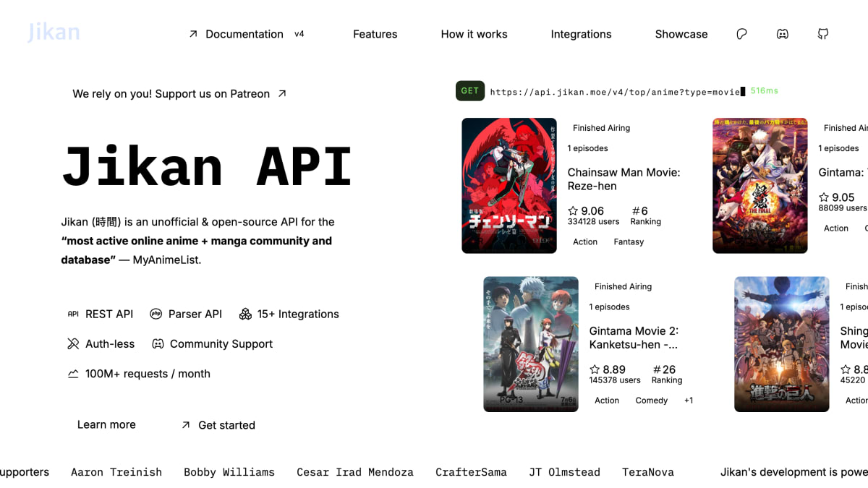
Task: Click the #26 ranking value
Action: (x=664, y=369)
